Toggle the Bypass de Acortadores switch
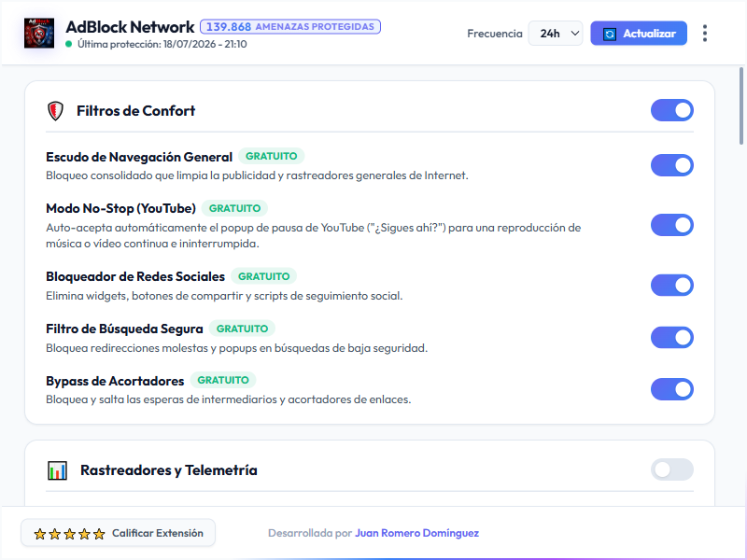Screen dimensions: 747x560 [671, 389]
